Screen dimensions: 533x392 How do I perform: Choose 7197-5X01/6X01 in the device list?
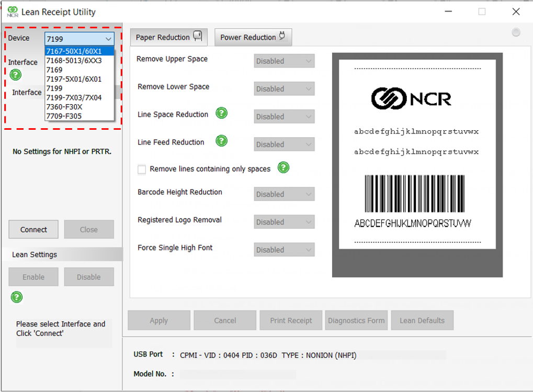80,79
